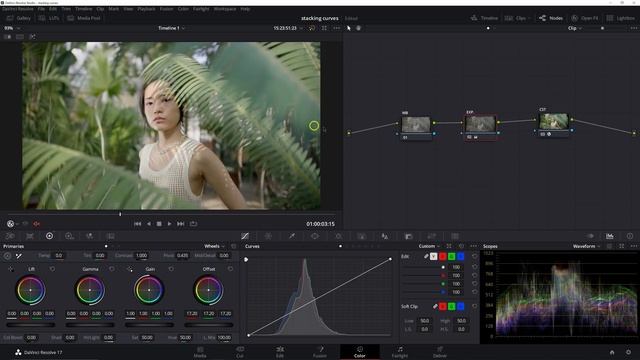Screen dimensions: 640x360
Task: Adjust the Lift master wheel slider
Action: [31, 325]
